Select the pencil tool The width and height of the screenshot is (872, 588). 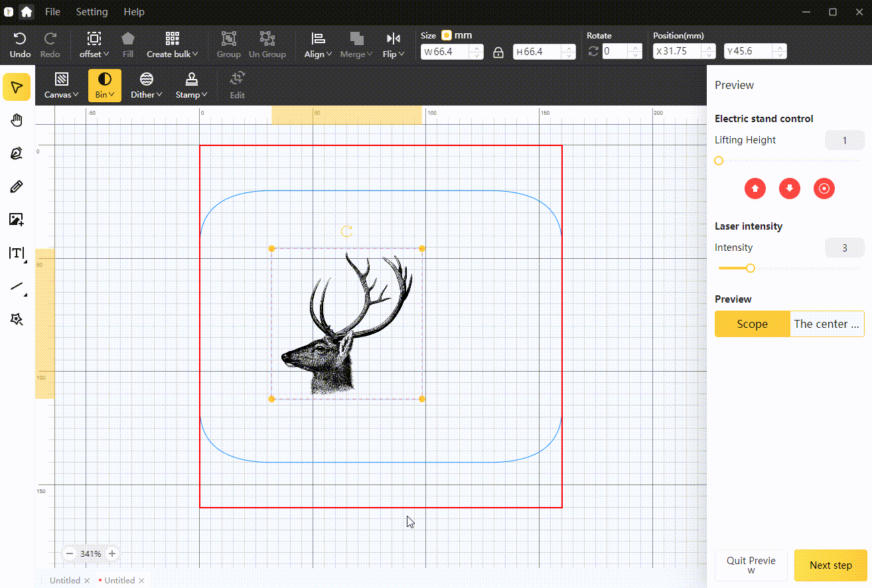17,186
